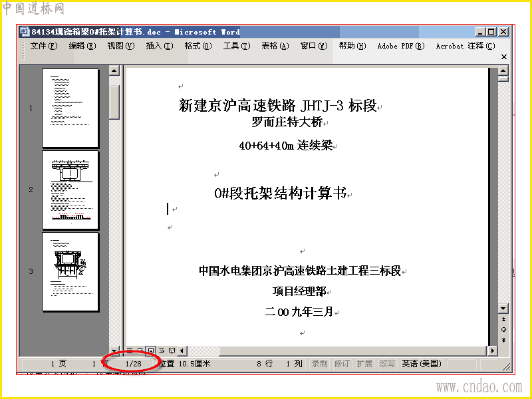Viewport: 532px width, 399px height.
Task: Open the Select Browse Object circle button
Action: coord(503,330)
